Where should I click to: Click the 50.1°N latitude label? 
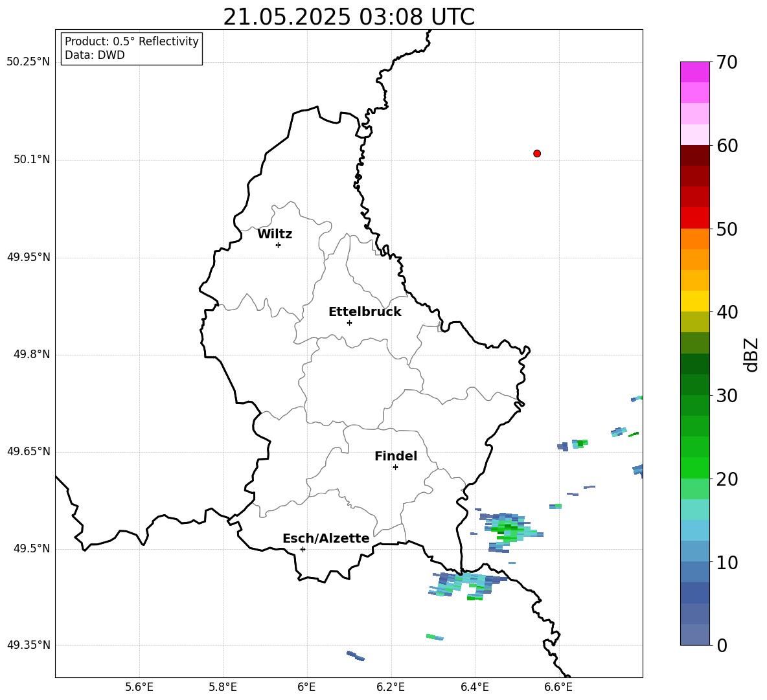click(32, 160)
